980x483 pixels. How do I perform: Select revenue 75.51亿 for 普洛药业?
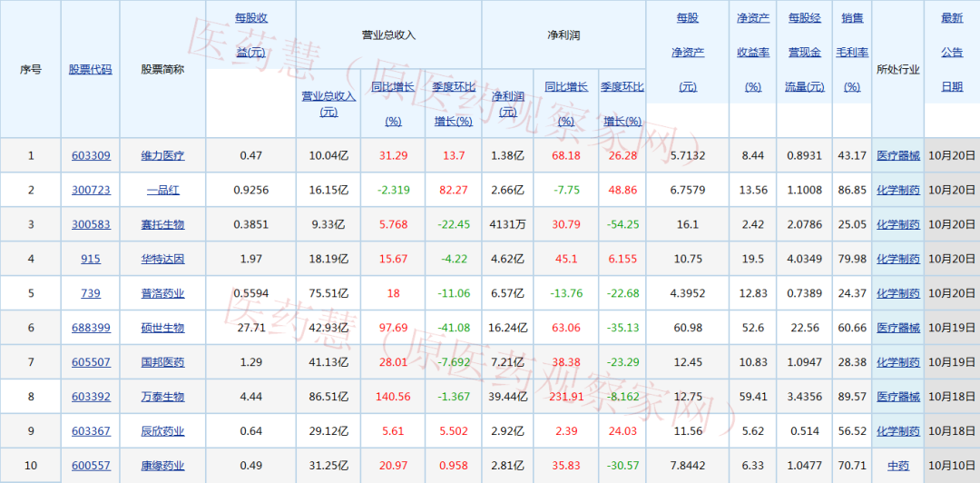[x=328, y=293]
